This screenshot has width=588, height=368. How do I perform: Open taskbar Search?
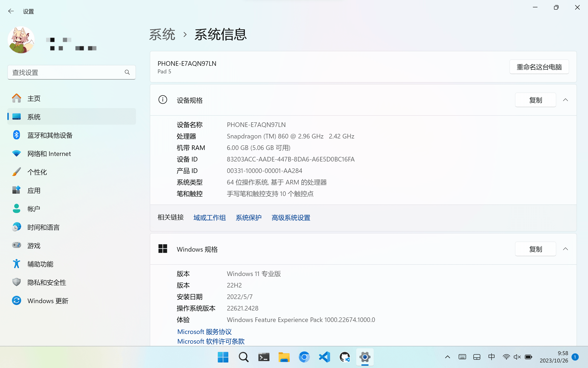coord(243,357)
